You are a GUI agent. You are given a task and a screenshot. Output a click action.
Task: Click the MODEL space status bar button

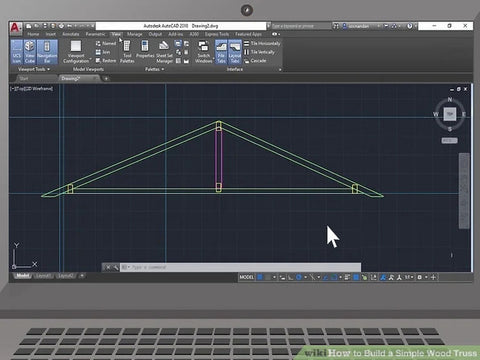pos(247,277)
